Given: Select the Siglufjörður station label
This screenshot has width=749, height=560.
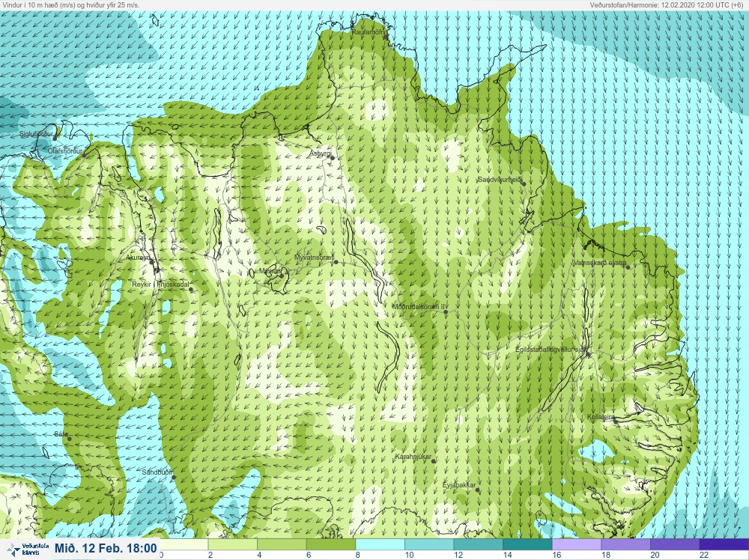Looking at the screenshot, I should pyautogui.click(x=36, y=134).
